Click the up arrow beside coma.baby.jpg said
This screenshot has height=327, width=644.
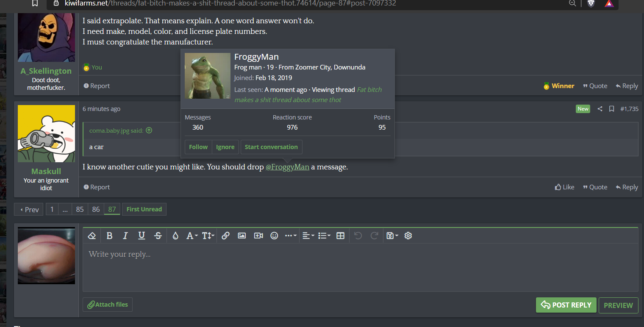coord(149,130)
